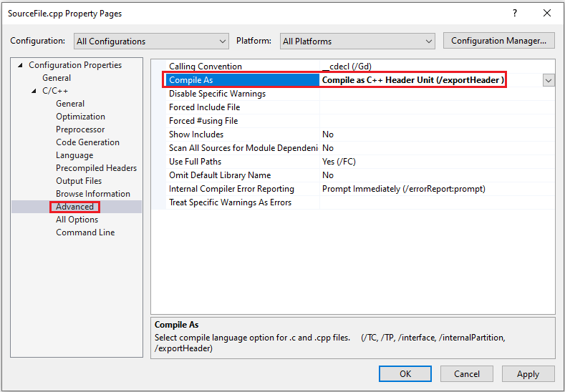Collapse the C/C++ tree node arrow
Viewport: 565px width, 392px height.
coord(34,91)
